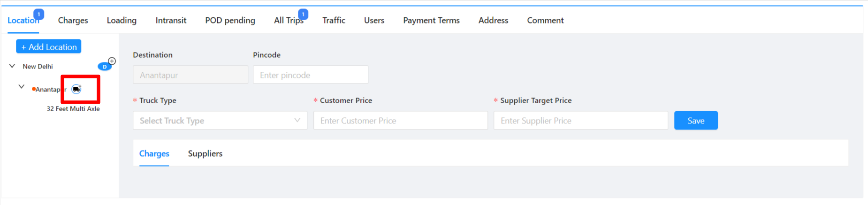Switch to the top Charges tab

tap(73, 20)
